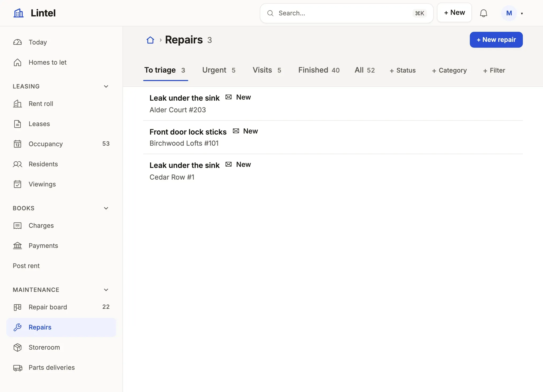Click the Rent roll building icon
The height and width of the screenshot is (392, 543).
(x=17, y=104)
